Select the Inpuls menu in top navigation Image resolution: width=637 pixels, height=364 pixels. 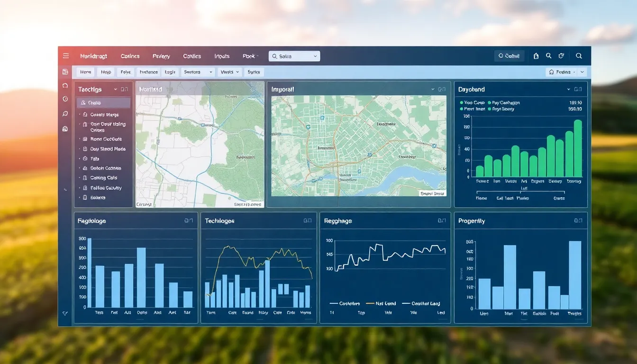click(222, 56)
